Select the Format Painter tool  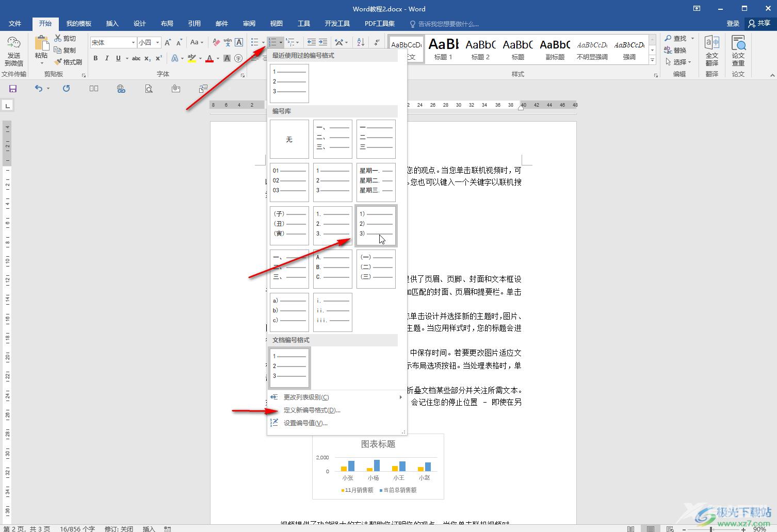[x=68, y=62]
